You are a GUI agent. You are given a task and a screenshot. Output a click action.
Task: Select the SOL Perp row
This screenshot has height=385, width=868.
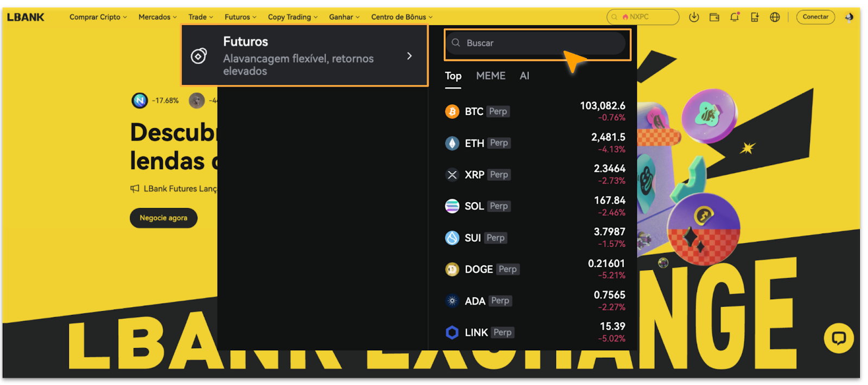click(x=535, y=206)
